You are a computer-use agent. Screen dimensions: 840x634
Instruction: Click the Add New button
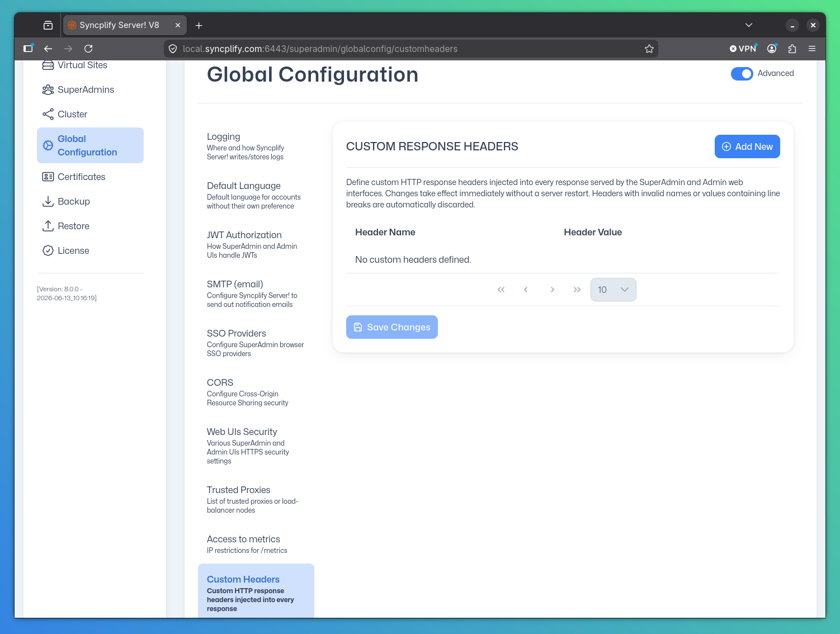click(x=747, y=146)
